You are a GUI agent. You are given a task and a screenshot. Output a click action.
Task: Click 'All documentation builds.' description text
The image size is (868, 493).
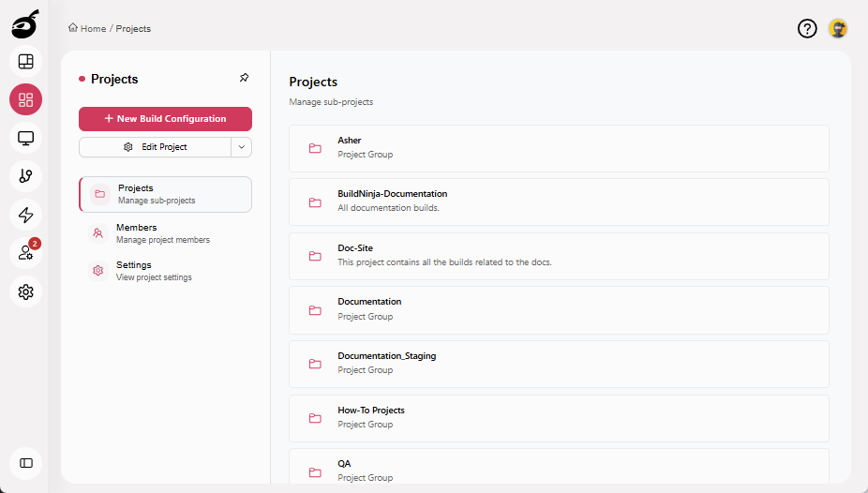[x=389, y=208]
